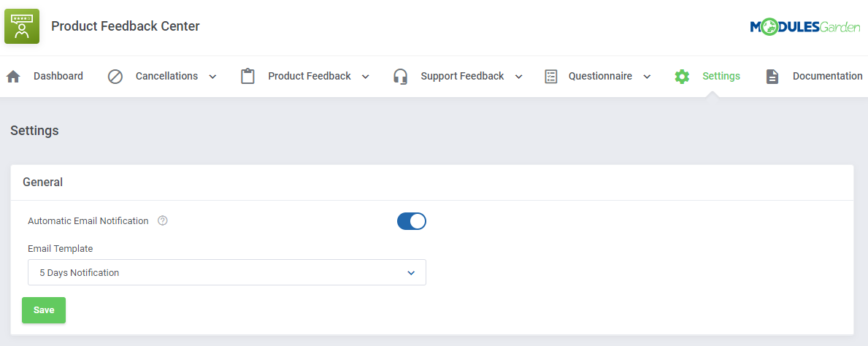868x346 pixels.
Task: Expand the Questionnaire menu chevron
Action: pyautogui.click(x=647, y=77)
